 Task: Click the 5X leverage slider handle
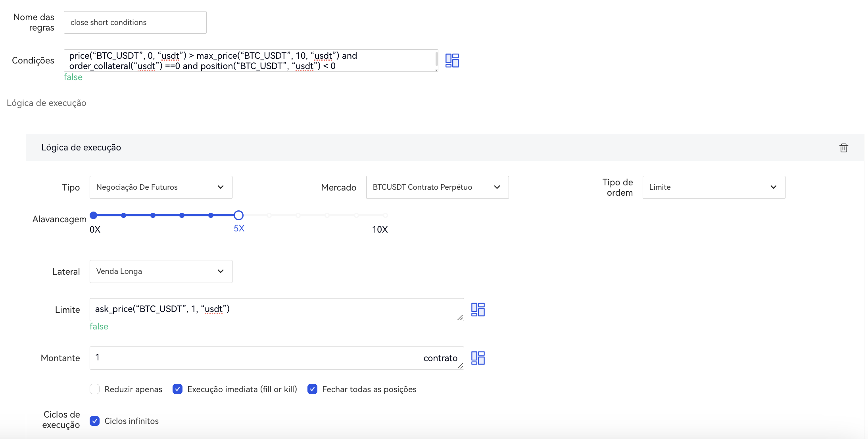[x=238, y=215]
